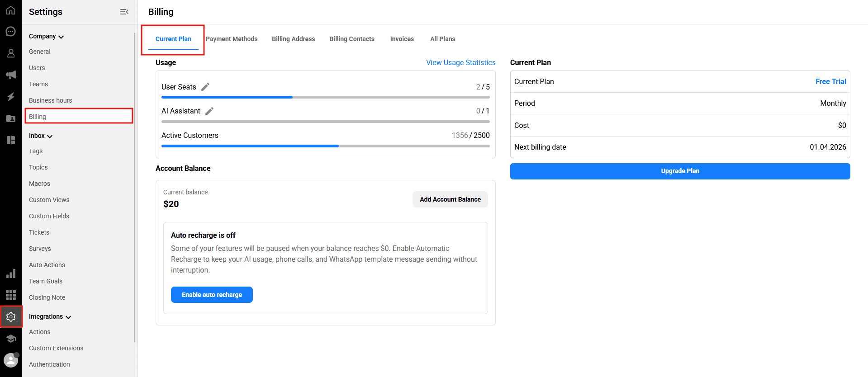The height and width of the screenshot is (377, 868).
Task: Click the Monthly period value
Action: point(833,103)
